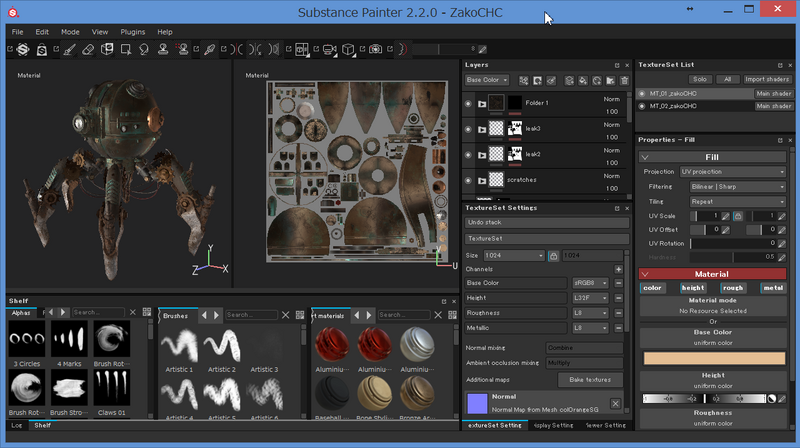
Task: Adjust the Height uniform color slider
Action: 704,399
